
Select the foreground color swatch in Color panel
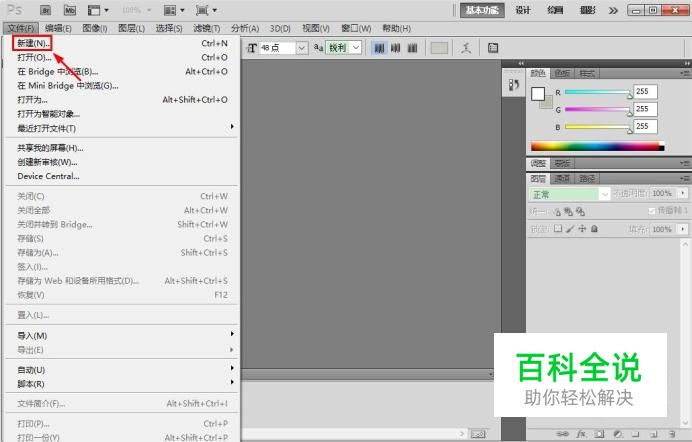pyautogui.click(x=538, y=94)
